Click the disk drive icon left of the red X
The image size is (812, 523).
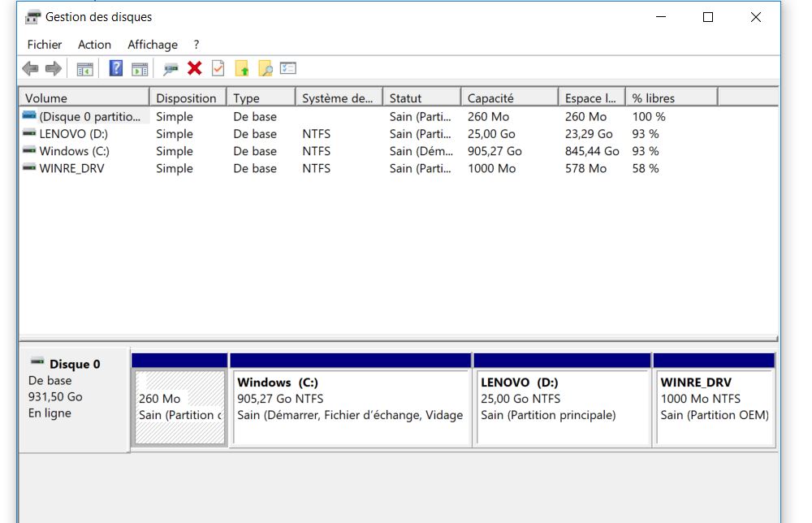point(171,68)
